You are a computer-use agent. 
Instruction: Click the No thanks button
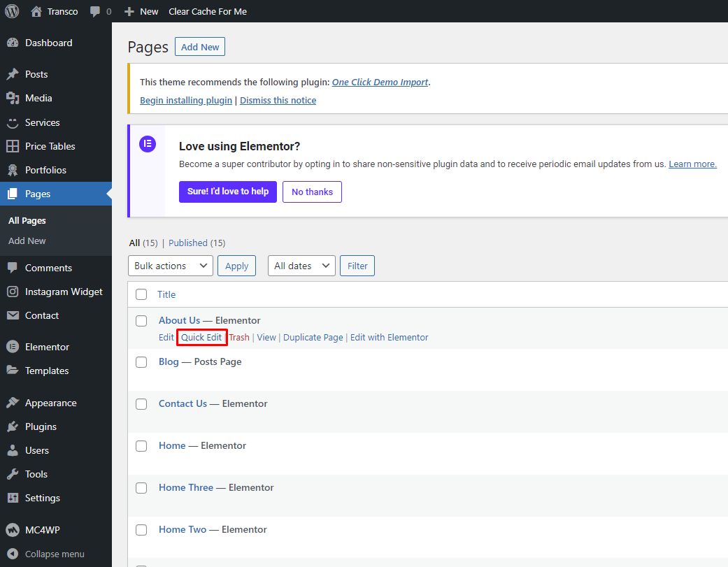click(x=312, y=192)
